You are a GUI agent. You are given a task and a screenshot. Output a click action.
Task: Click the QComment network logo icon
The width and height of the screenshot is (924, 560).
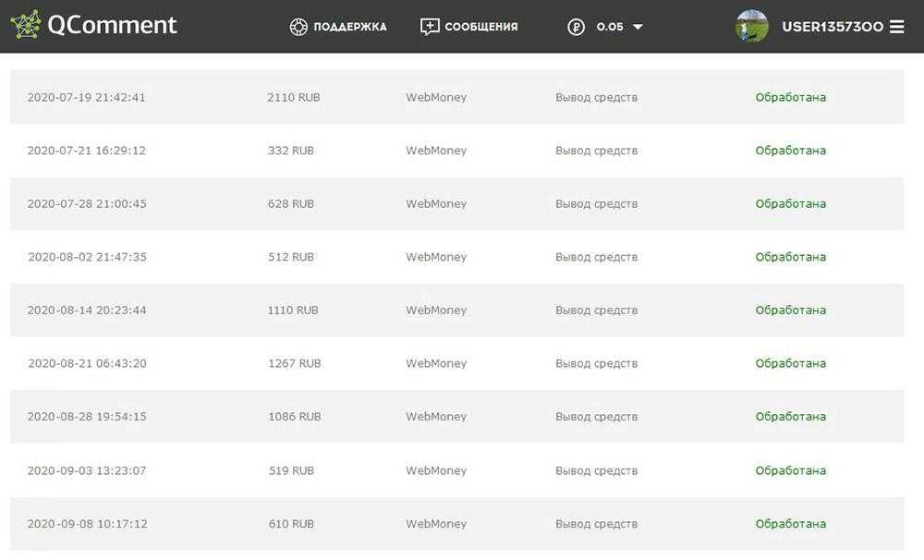click(26, 25)
